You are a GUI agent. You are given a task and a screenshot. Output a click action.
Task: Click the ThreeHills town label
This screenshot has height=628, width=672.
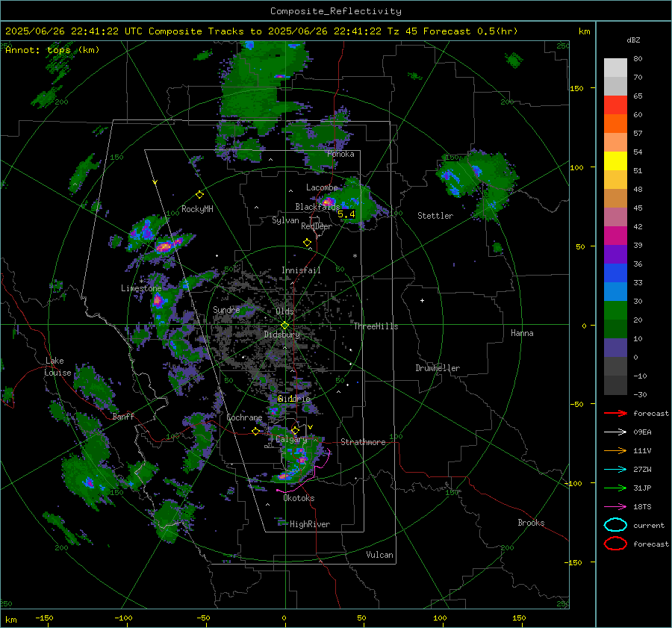pyautogui.click(x=376, y=326)
